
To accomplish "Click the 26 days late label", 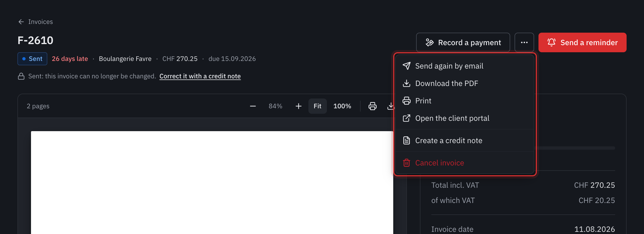I will click(x=70, y=59).
